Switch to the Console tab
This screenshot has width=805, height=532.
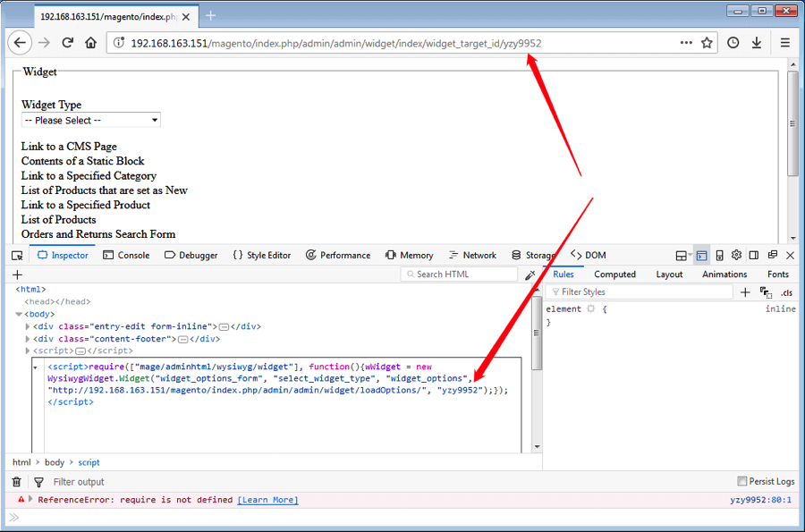pos(126,255)
